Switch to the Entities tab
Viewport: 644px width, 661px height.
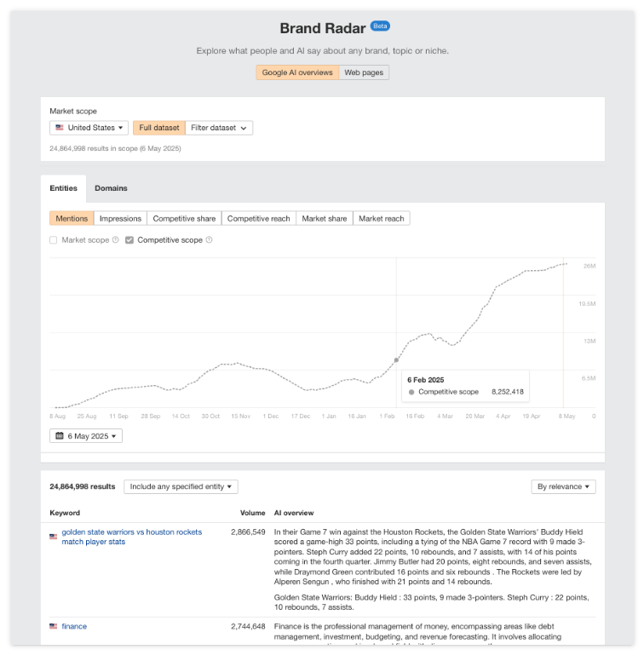[63, 188]
